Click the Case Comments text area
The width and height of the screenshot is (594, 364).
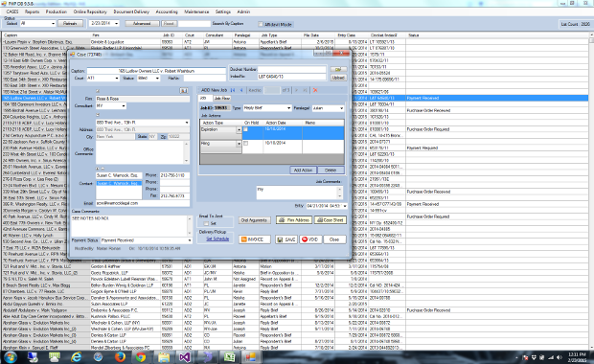click(x=131, y=226)
